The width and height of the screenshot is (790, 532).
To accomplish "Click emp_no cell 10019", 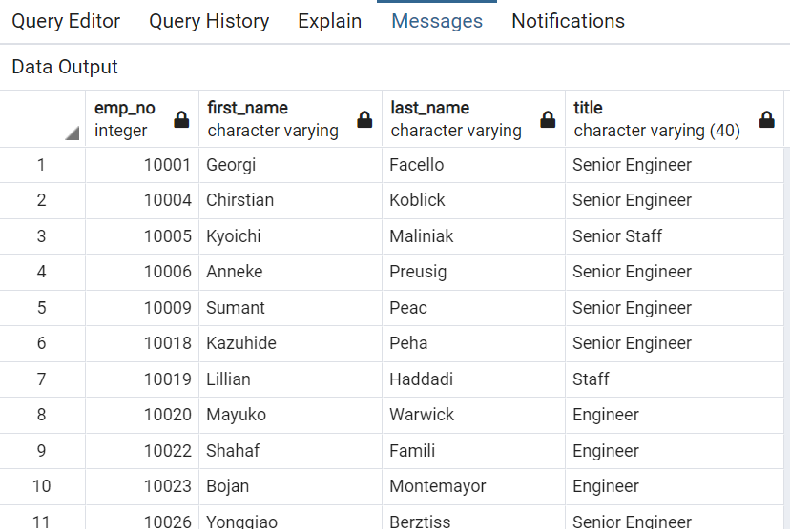I will [142, 379].
